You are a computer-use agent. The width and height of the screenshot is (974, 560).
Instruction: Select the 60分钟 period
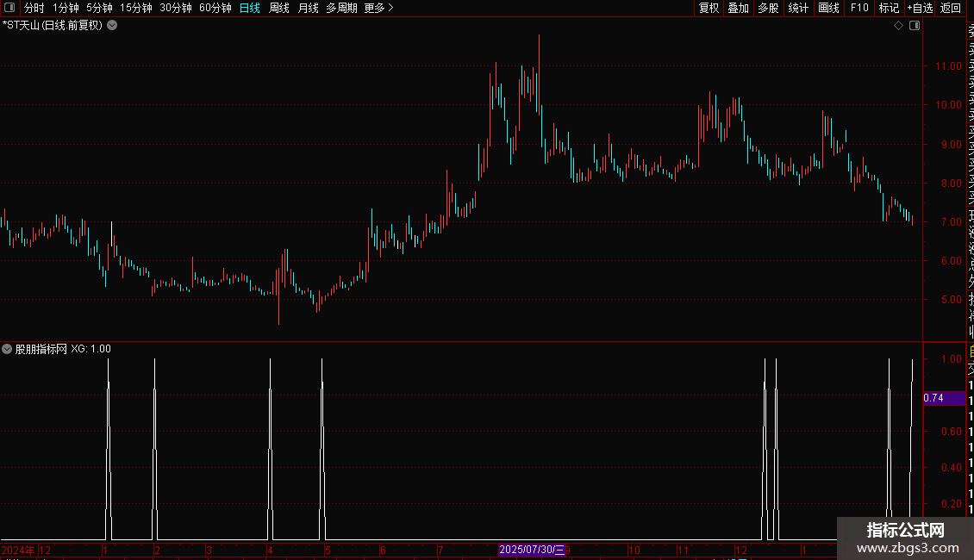[215, 8]
